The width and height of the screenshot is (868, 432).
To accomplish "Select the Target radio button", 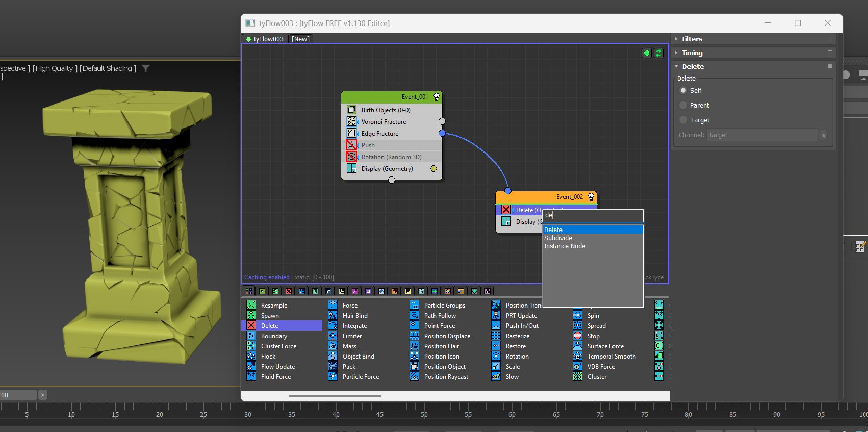I will [x=683, y=120].
